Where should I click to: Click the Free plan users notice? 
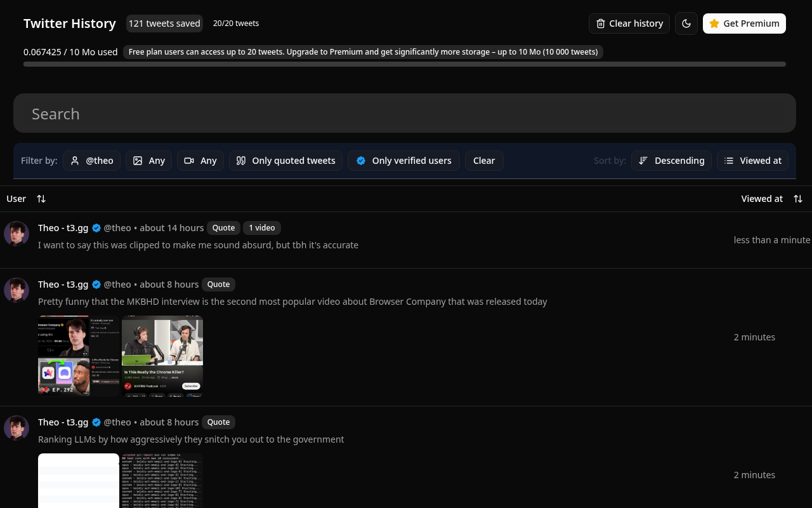point(363,52)
